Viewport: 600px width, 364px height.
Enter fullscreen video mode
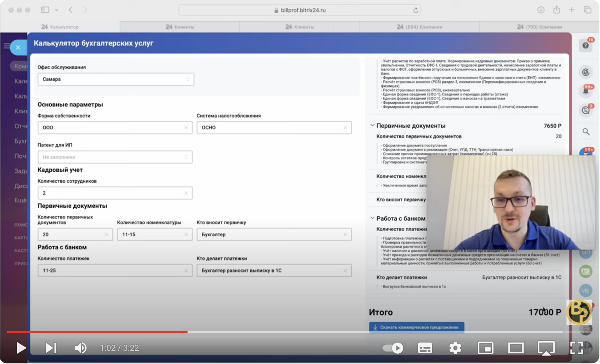tap(576, 348)
